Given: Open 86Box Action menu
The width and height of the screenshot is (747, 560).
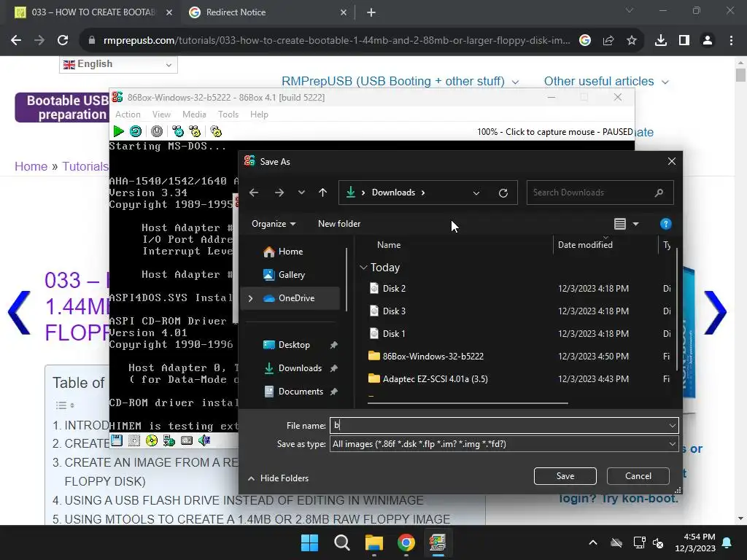Looking at the screenshot, I should tap(128, 114).
